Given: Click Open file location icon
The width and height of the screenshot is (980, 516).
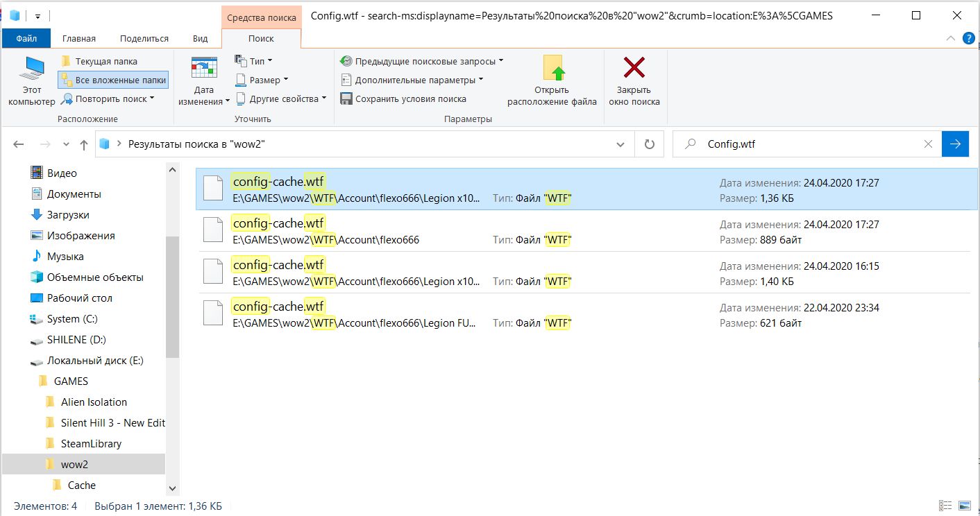Looking at the screenshot, I should click(x=552, y=69).
